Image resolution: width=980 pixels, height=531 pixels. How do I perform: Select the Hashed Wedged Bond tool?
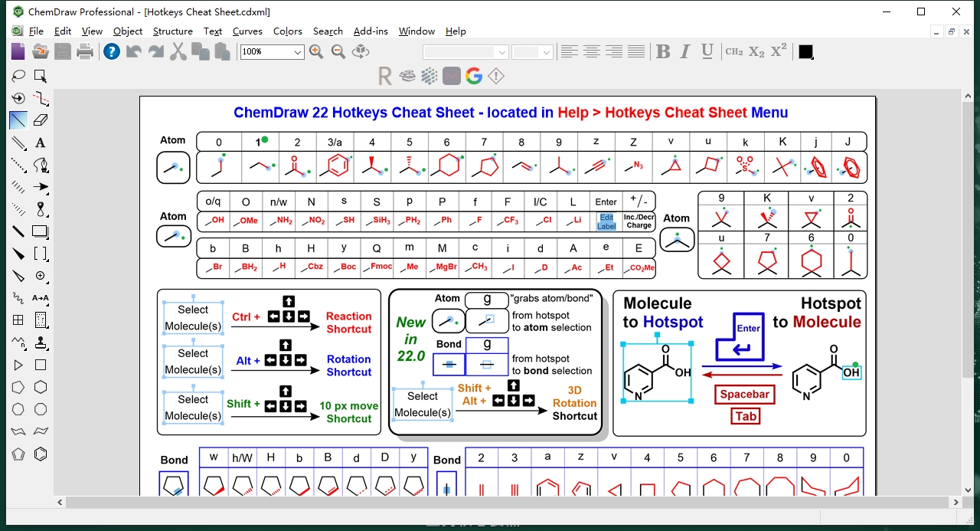click(18, 209)
